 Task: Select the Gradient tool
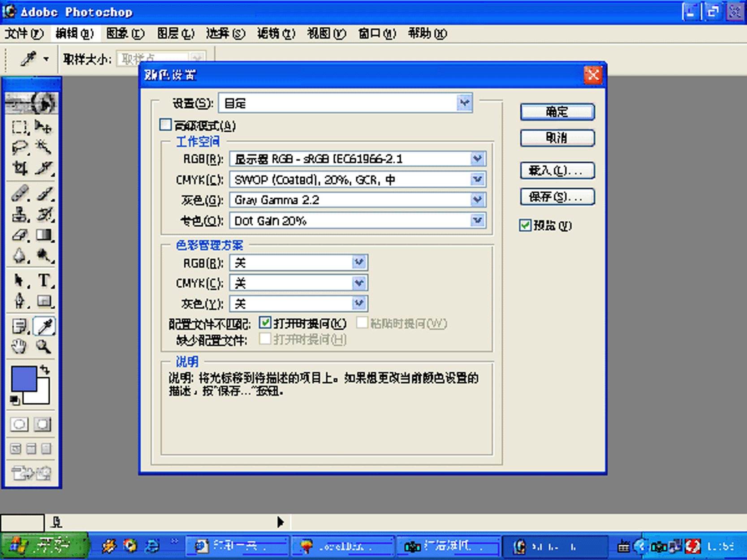(x=44, y=235)
